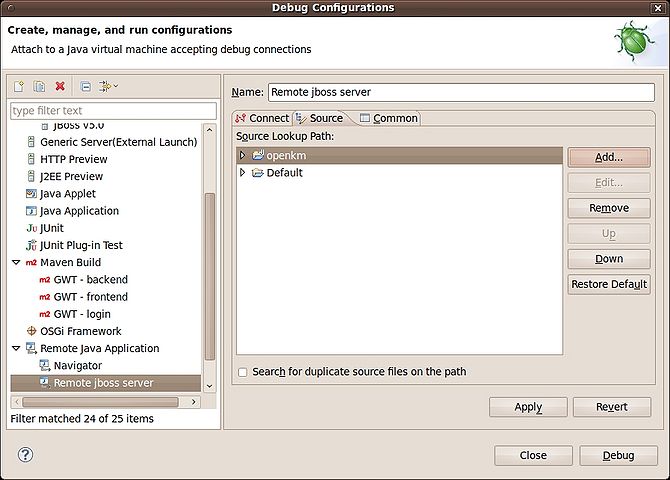The width and height of the screenshot is (670, 480).
Task: Click the Remove button
Action: 609,208
